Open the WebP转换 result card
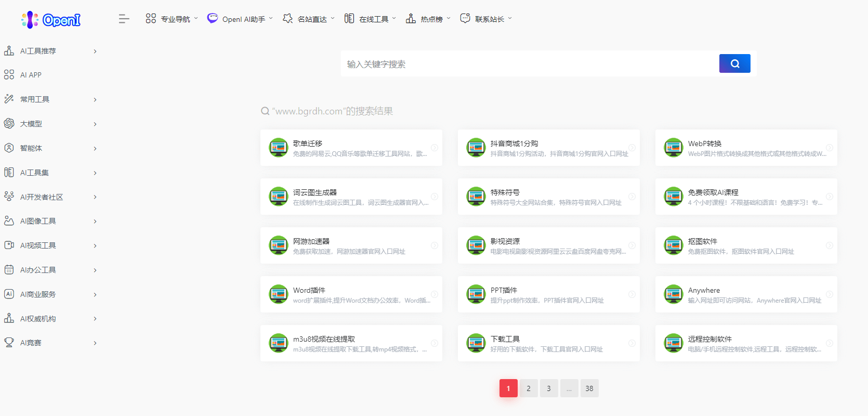The width and height of the screenshot is (868, 416). (x=746, y=148)
